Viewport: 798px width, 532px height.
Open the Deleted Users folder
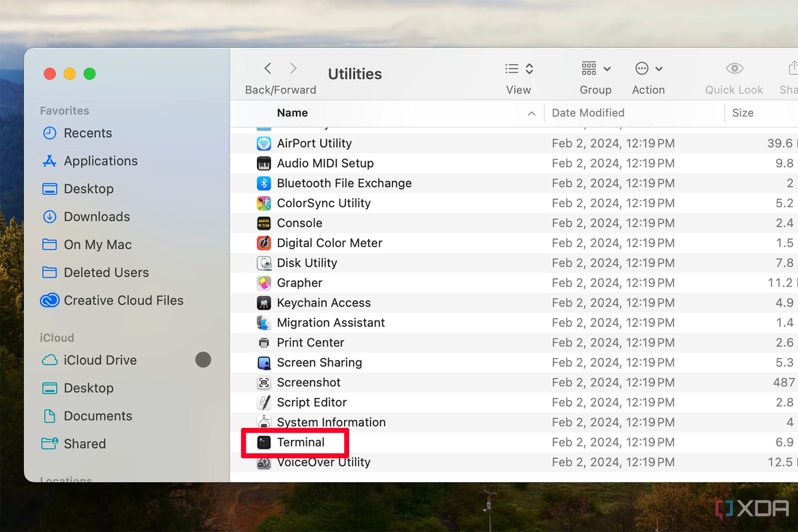pyautogui.click(x=95, y=272)
